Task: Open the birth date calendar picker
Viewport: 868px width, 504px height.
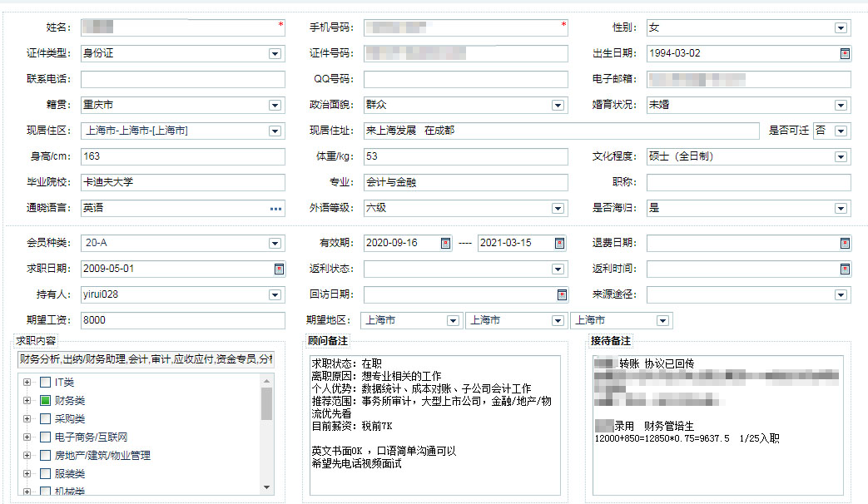Action: point(845,54)
